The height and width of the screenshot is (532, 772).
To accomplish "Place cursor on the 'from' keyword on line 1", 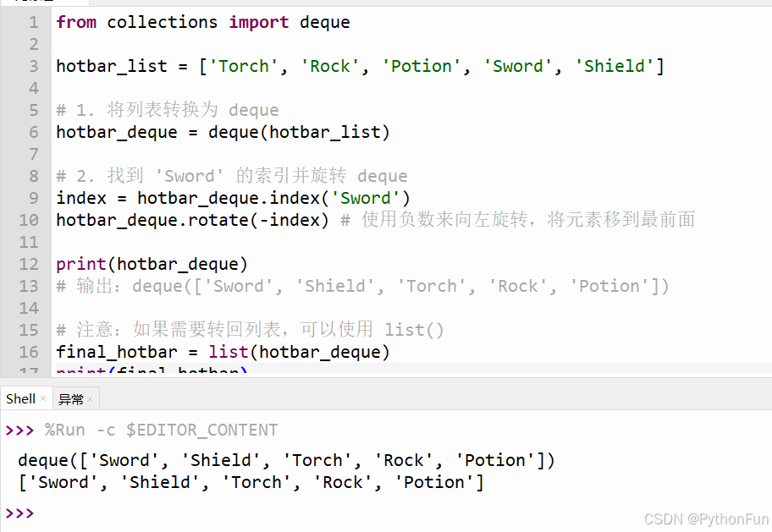I will [76, 22].
